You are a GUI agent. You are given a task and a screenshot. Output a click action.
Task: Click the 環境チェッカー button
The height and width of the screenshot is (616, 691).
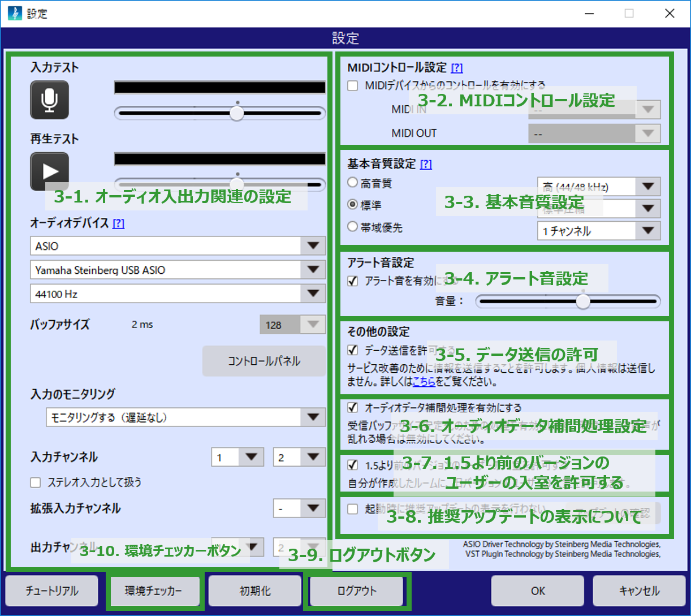(x=154, y=591)
